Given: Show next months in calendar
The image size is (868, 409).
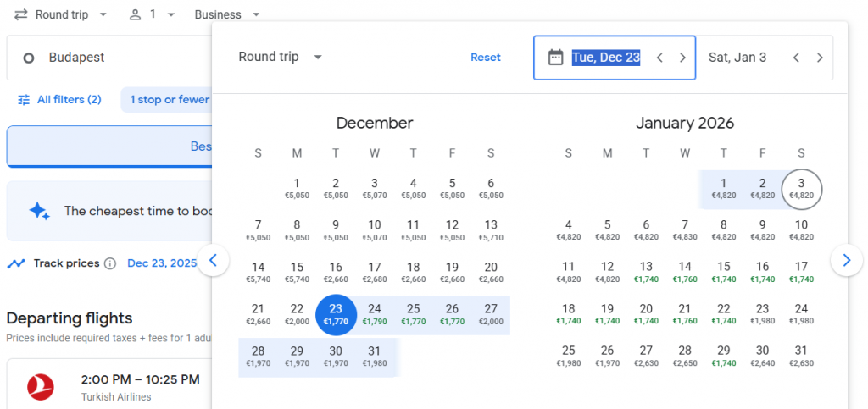Looking at the screenshot, I should click(847, 260).
